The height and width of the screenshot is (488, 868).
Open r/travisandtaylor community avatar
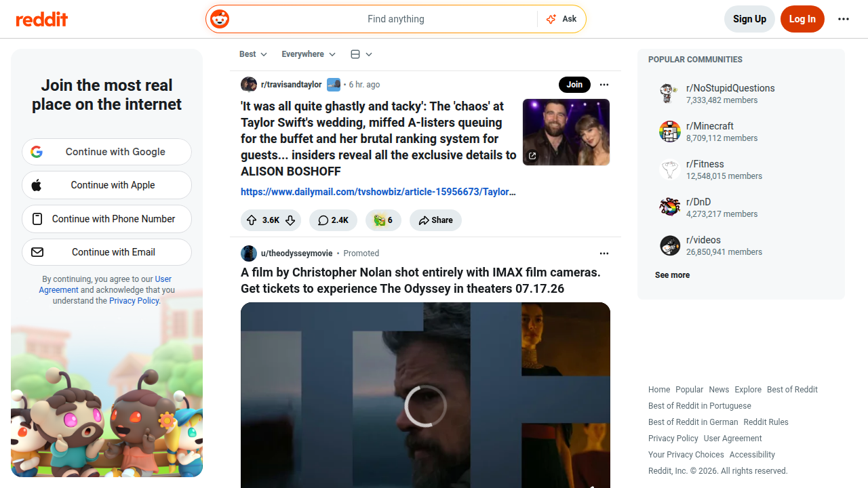tap(248, 85)
